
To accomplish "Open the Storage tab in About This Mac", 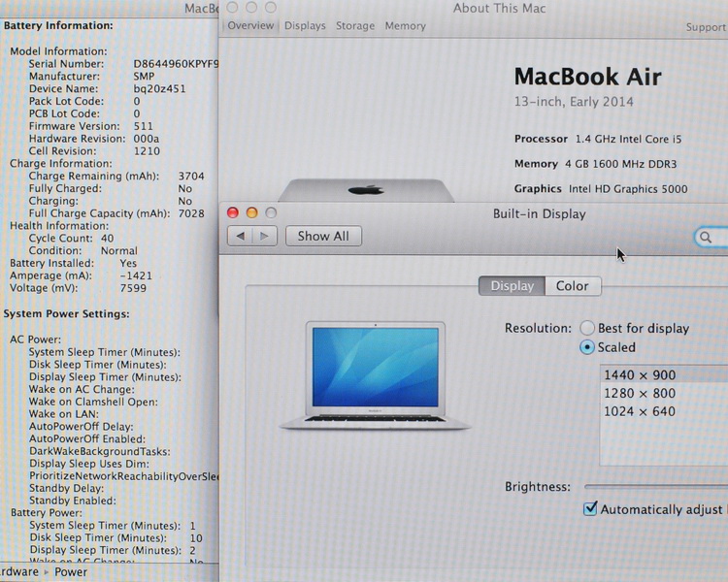I will (x=355, y=26).
